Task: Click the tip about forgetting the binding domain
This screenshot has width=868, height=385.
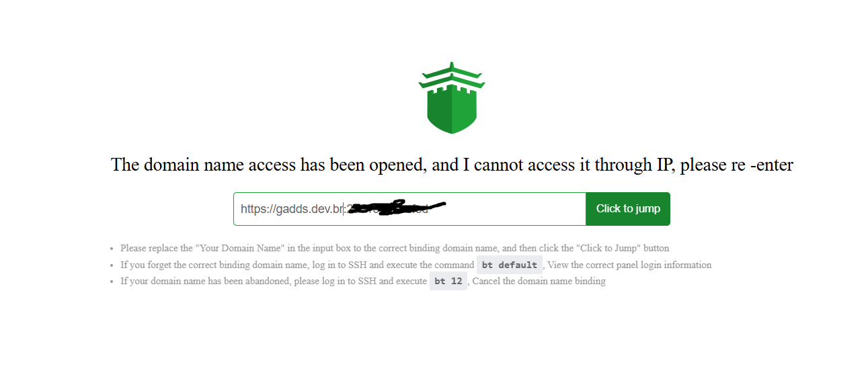Action: 416,265
